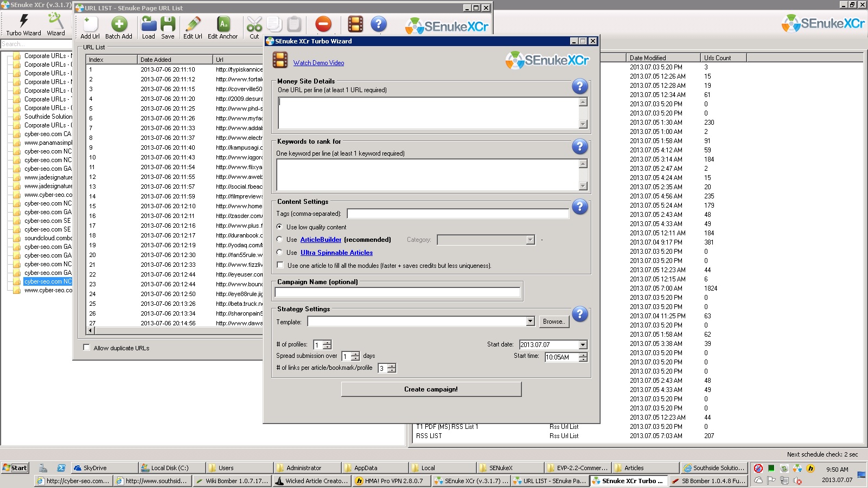Open SB Bomber from taskbar
The height and width of the screenshot is (488, 868).
(709, 481)
